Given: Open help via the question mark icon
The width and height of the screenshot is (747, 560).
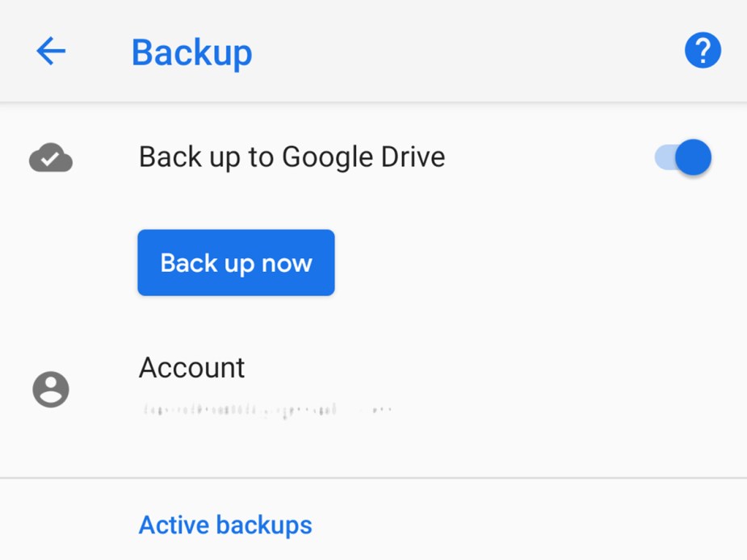Looking at the screenshot, I should (702, 49).
